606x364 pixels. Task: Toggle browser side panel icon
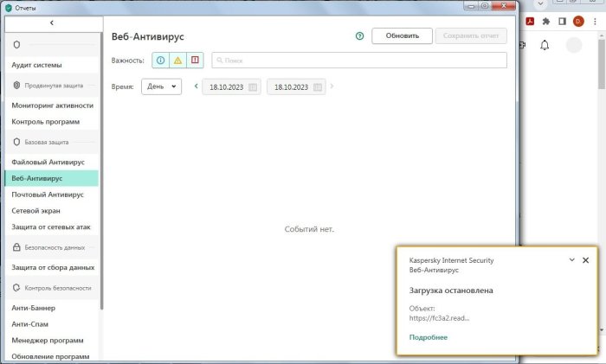[563, 22]
